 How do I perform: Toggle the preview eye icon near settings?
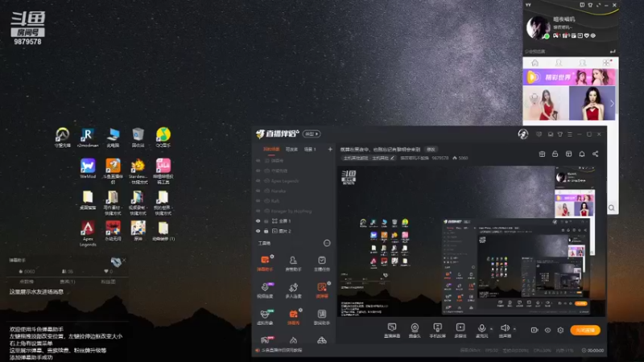pyautogui.click(x=547, y=330)
